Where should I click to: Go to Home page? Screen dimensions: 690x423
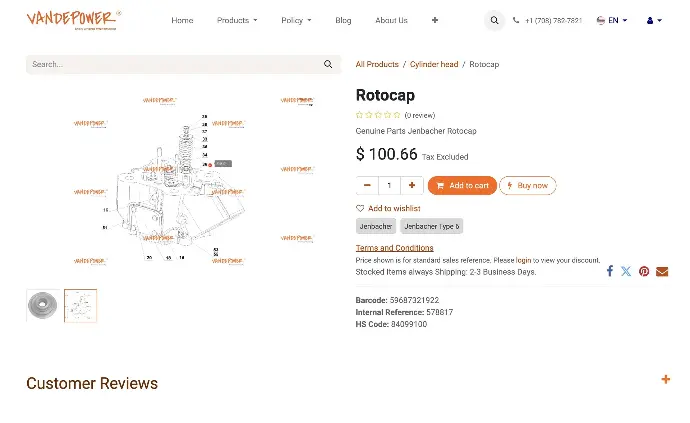pyautogui.click(x=182, y=20)
